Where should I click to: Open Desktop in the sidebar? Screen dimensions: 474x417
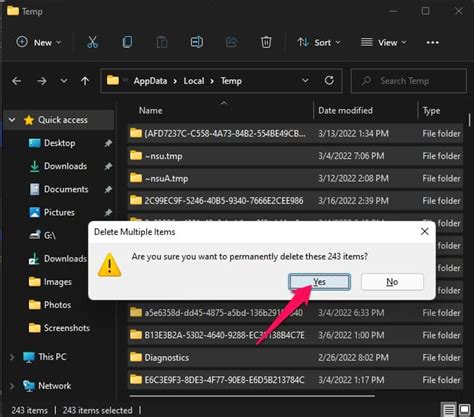[x=59, y=143]
